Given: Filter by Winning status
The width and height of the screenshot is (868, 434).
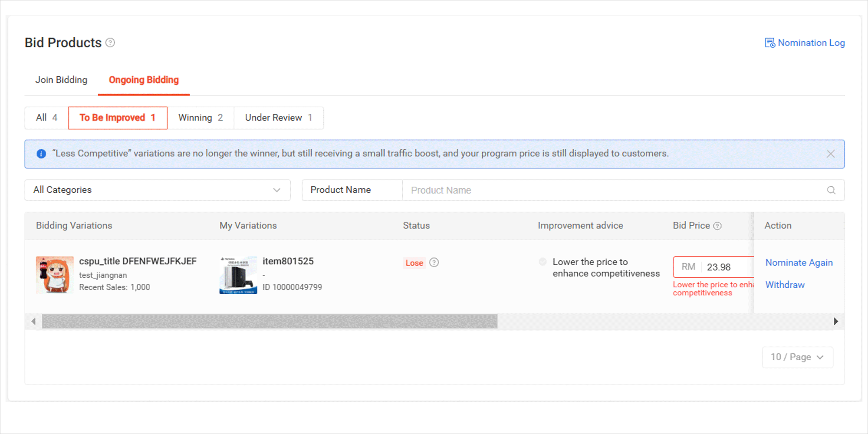Looking at the screenshot, I should tap(201, 118).
